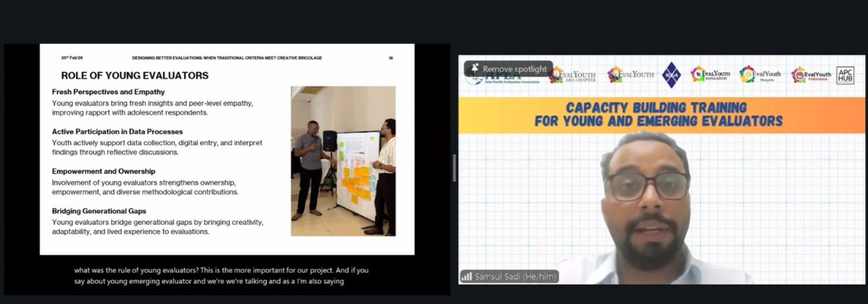Screen dimensions: 868x304
Task: Click the slide date 25th Feb'26
Action: tap(73, 57)
